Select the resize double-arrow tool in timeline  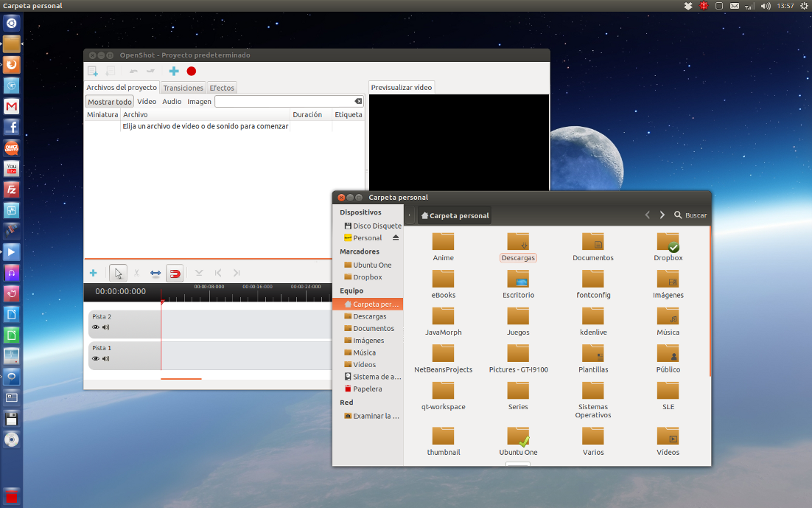155,273
